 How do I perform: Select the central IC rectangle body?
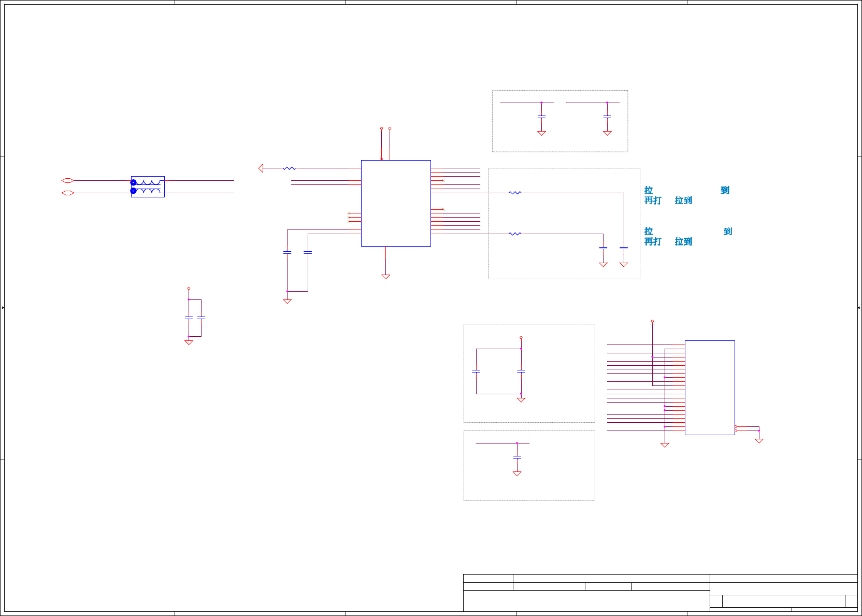tap(396, 203)
